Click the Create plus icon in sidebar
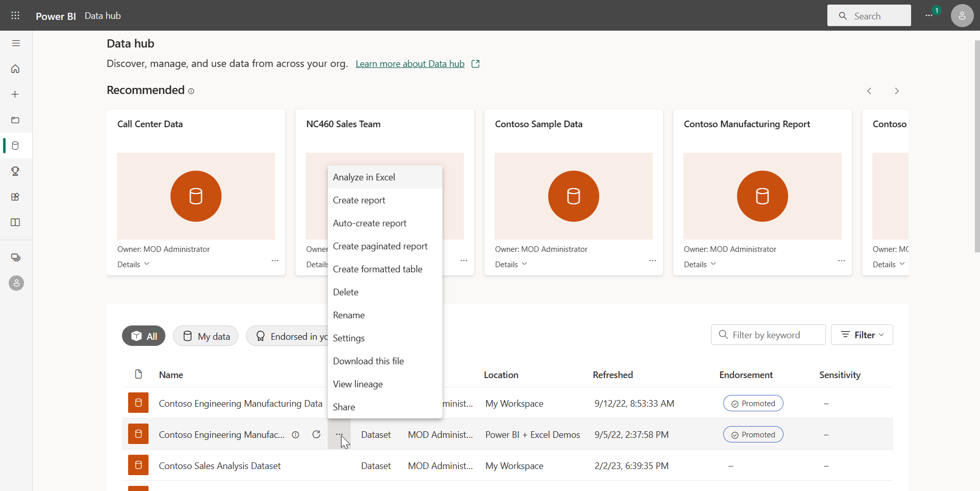This screenshot has width=980, height=491. click(x=15, y=95)
